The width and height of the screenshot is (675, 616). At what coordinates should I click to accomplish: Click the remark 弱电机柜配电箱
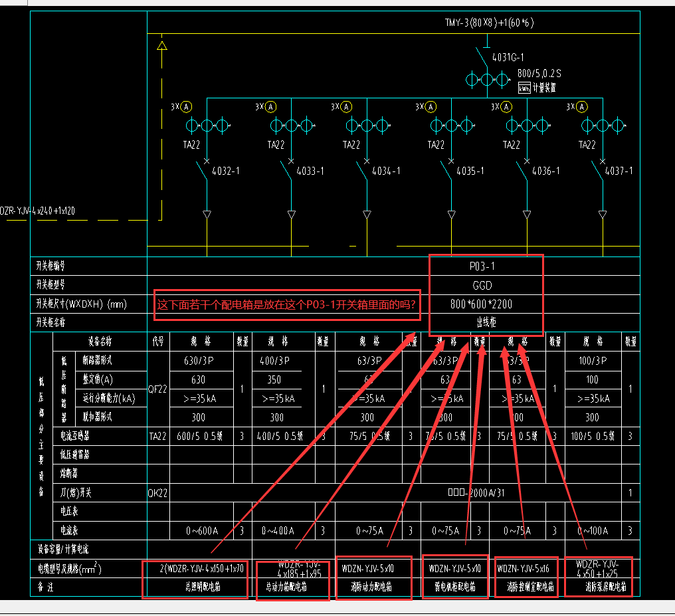click(455, 587)
